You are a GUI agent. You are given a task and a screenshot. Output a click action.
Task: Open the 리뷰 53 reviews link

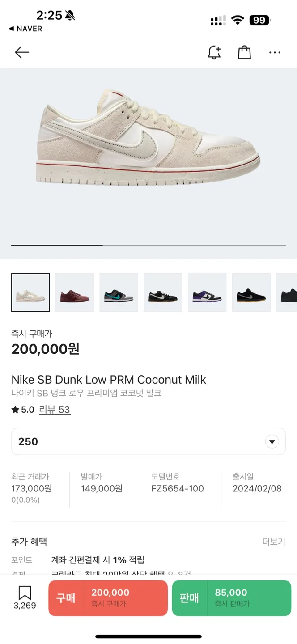point(55,410)
